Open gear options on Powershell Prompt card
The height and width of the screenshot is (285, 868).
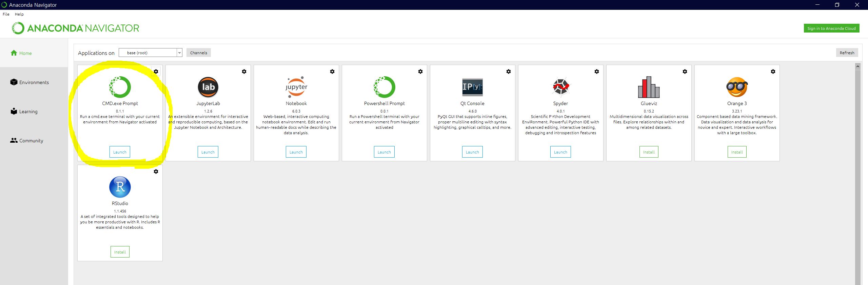[420, 72]
